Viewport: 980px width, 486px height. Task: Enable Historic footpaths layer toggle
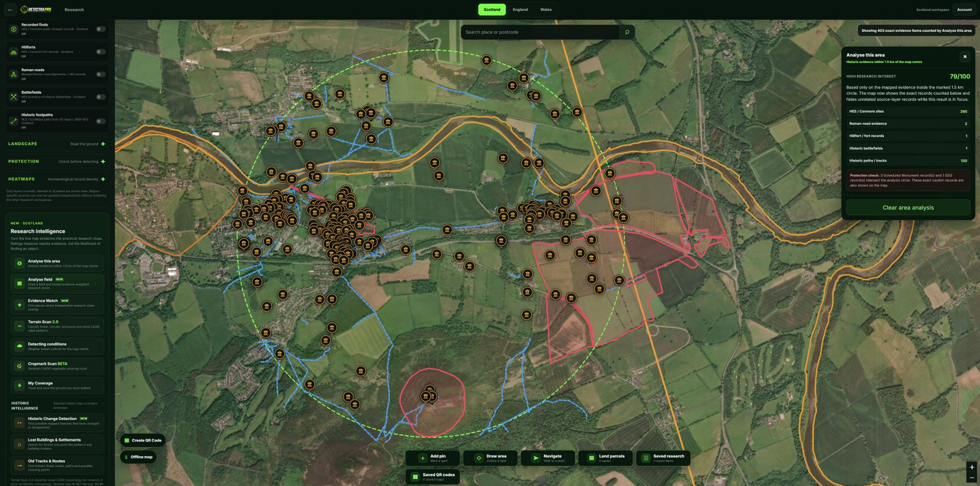[100, 121]
